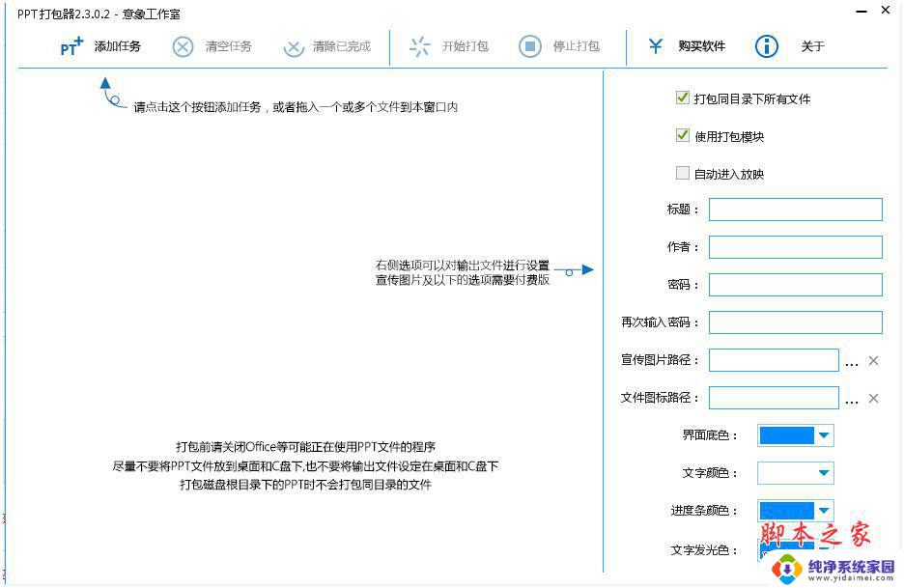Image resolution: width=904 pixels, height=588 pixels.
Task: Click the 文字发光色 label
Action: pyautogui.click(x=704, y=550)
